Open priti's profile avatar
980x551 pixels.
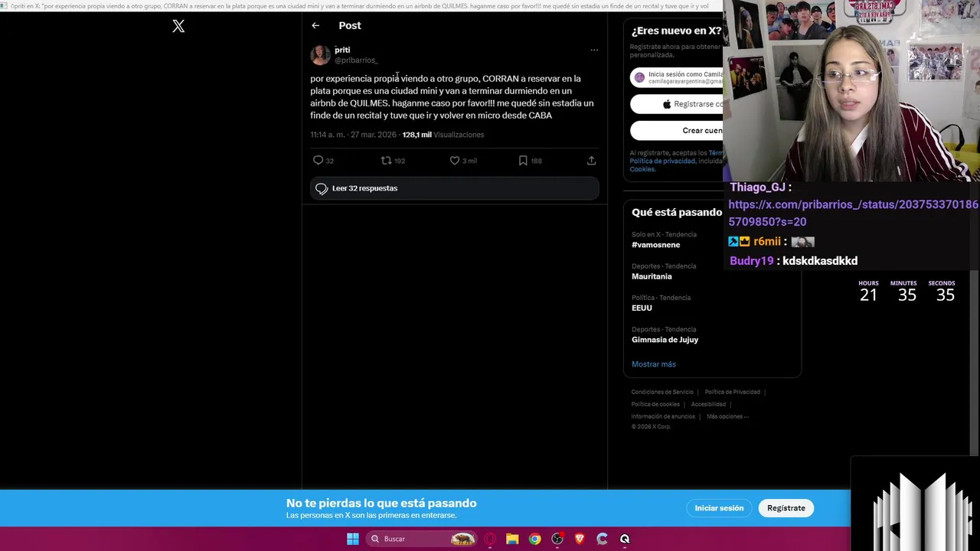320,55
